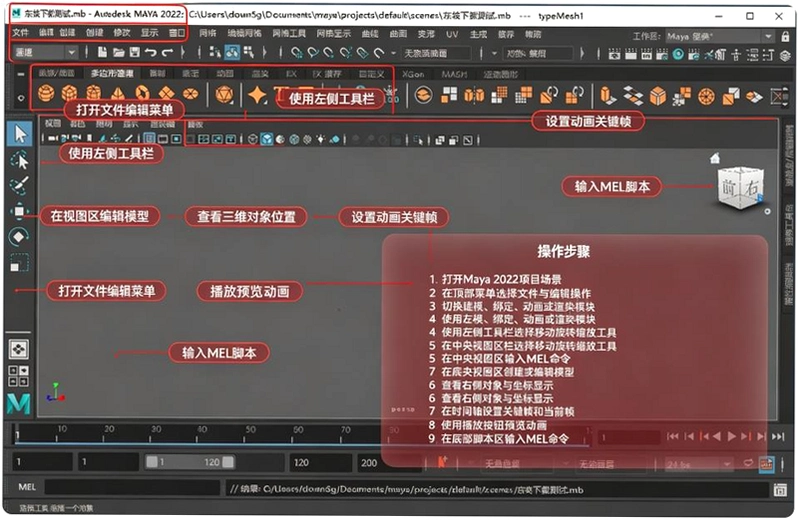The height and width of the screenshot is (521, 798).
Task: Select the polygon cylinder shelf icon
Action: [x=94, y=94]
